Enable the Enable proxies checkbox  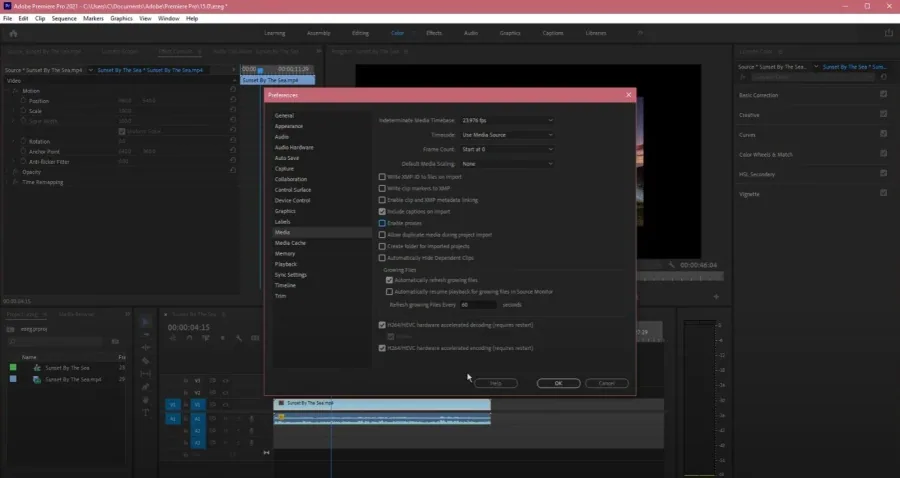[382, 223]
